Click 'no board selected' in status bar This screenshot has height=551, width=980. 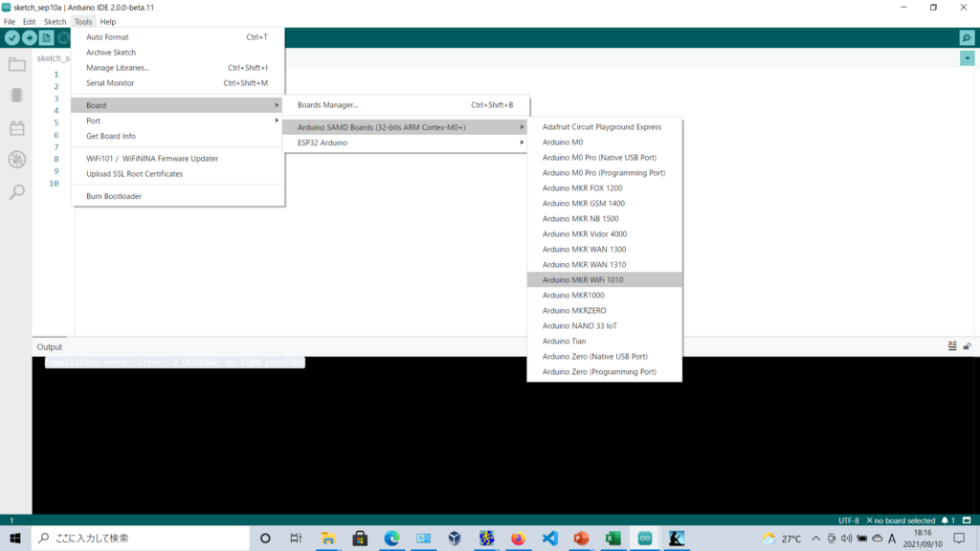901,520
